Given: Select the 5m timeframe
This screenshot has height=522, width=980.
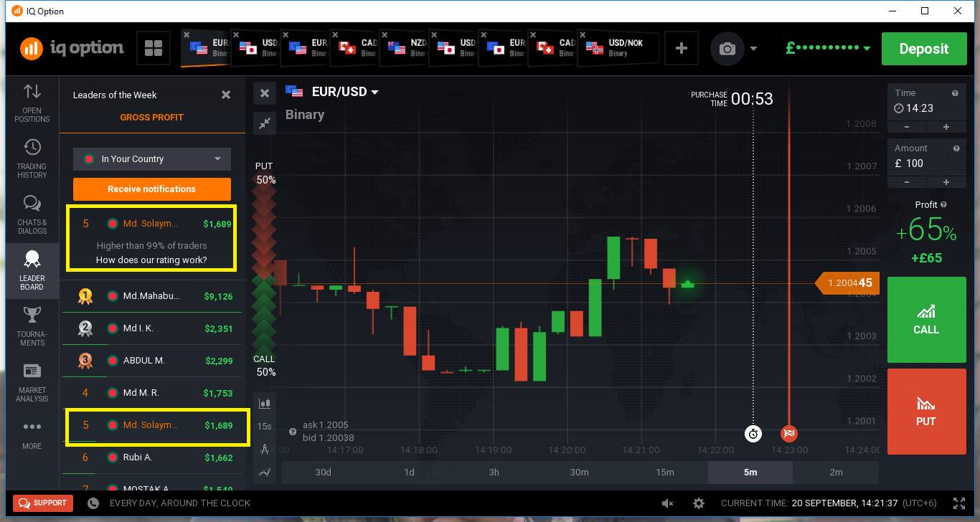Looking at the screenshot, I should point(750,473).
